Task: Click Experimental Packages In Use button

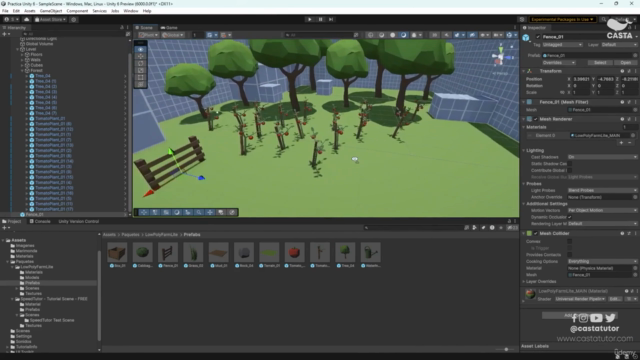Action: coord(563,19)
